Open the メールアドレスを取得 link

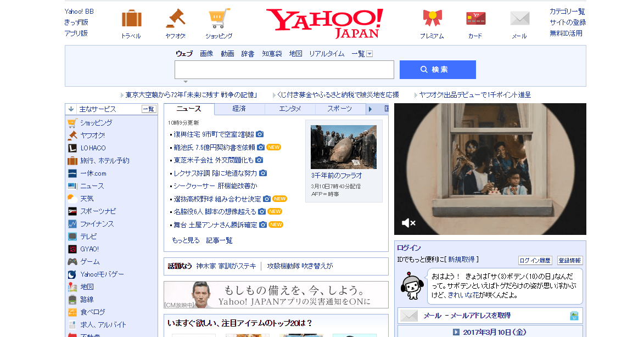point(480,316)
